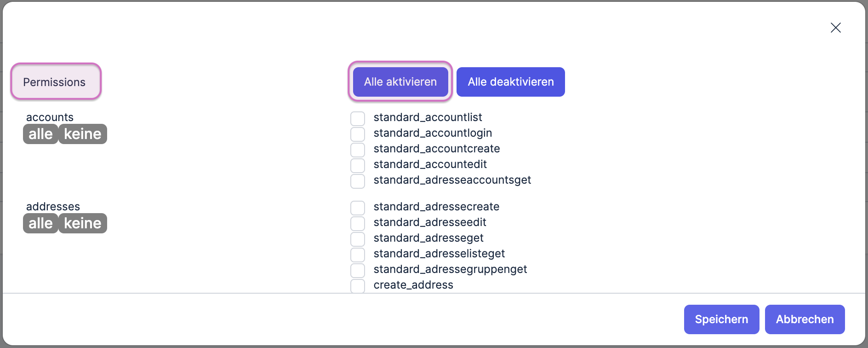Click Speichern to save permissions
This screenshot has width=868, height=348.
721,319
